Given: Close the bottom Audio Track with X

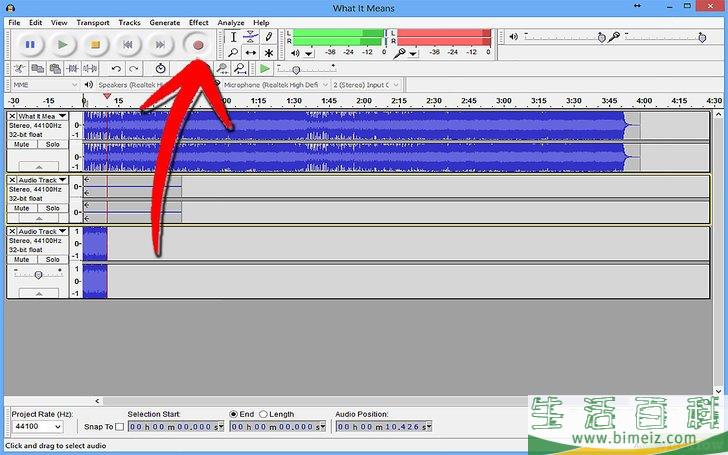Looking at the screenshot, I should [12, 231].
